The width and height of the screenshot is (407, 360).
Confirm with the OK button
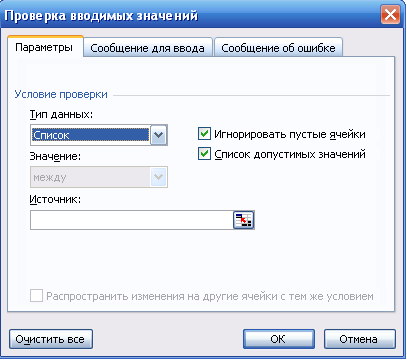click(x=279, y=339)
